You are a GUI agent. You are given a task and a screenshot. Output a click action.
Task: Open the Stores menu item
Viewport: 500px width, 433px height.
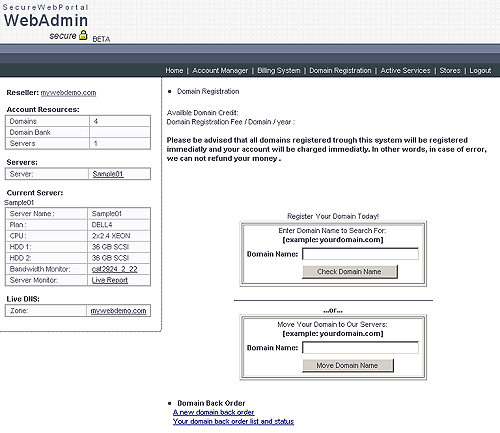(450, 70)
